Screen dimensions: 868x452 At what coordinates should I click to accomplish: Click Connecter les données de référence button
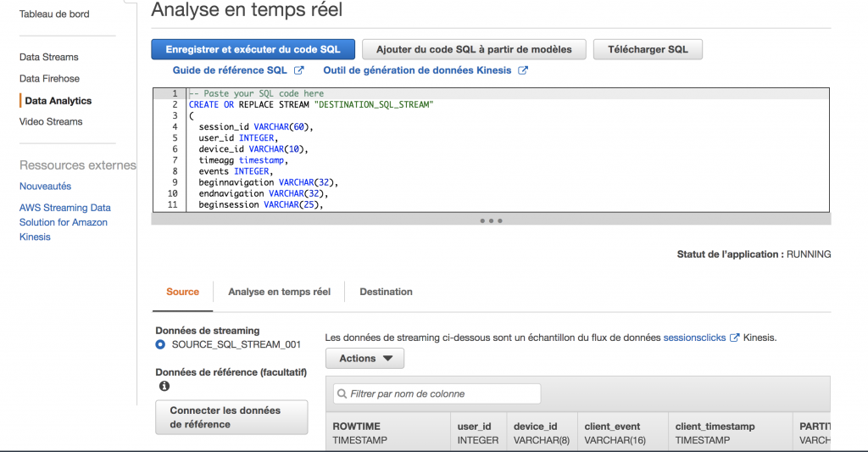pos(231,417)
